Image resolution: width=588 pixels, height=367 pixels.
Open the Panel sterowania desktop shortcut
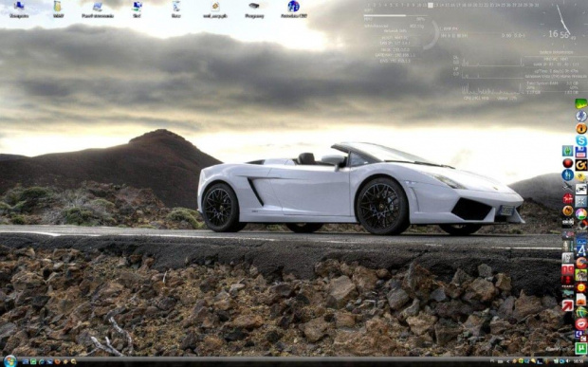click(98, 9)
